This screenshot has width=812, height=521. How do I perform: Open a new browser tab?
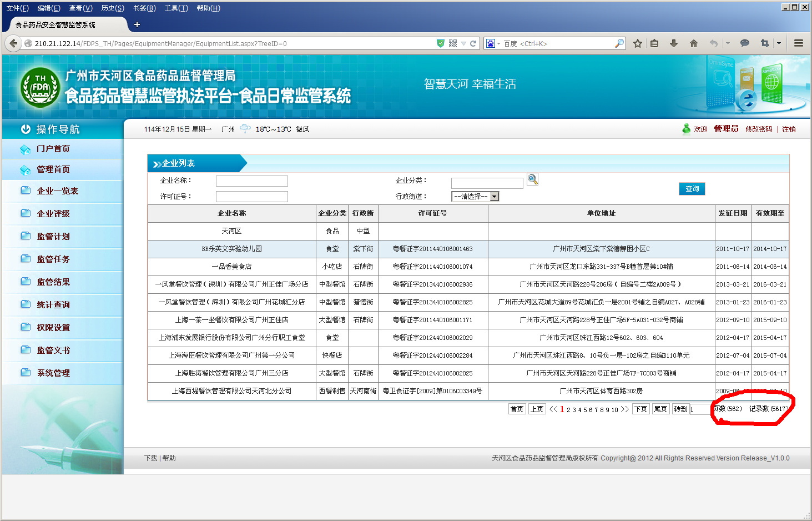[137, 24]
